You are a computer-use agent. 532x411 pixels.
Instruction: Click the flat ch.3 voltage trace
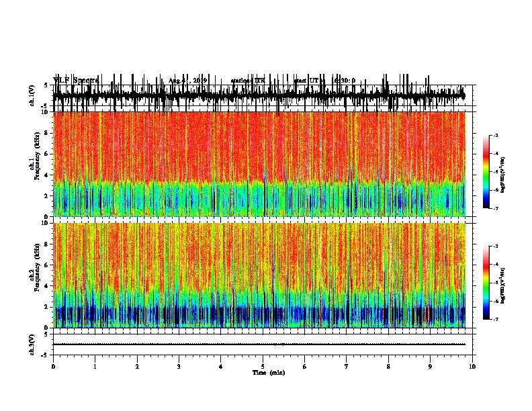tap(259, 345)
